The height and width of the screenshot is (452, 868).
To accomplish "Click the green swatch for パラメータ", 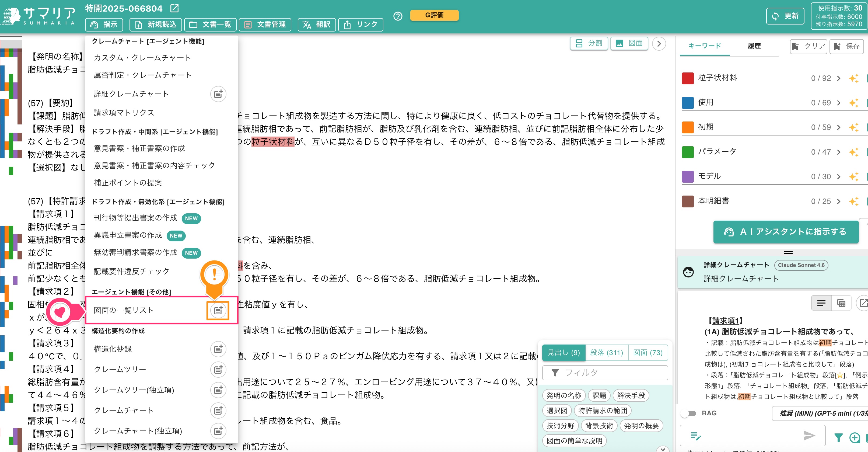I will pyautogui.click(x=688, y=152).
